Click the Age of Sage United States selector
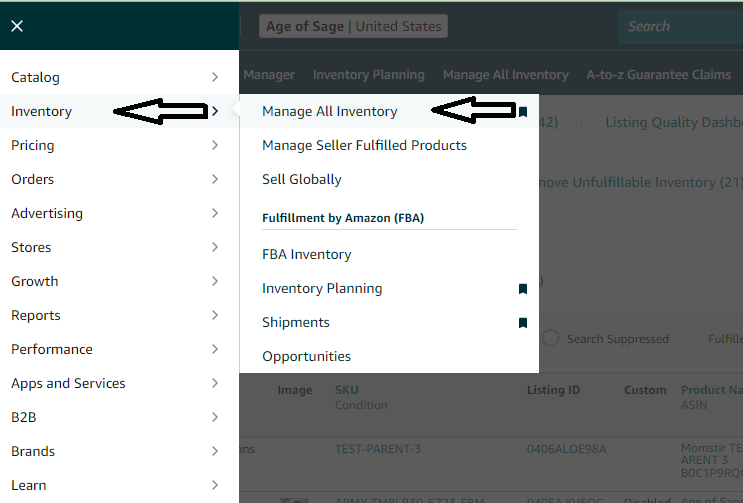The height and width of the screenshot is (503, 743). 353,26
